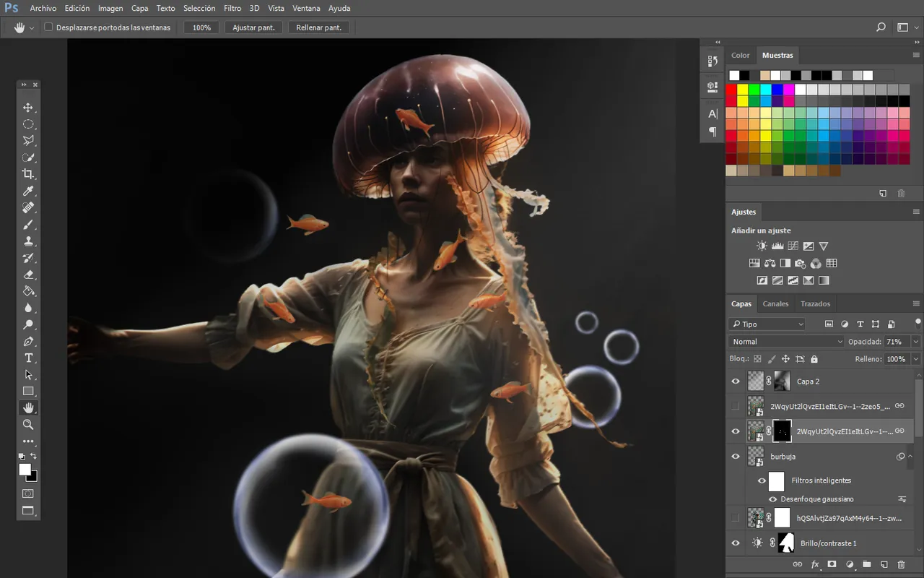Swap foreground and background colors
Screen dimensions: 924x578
click(x=34, y=457)
